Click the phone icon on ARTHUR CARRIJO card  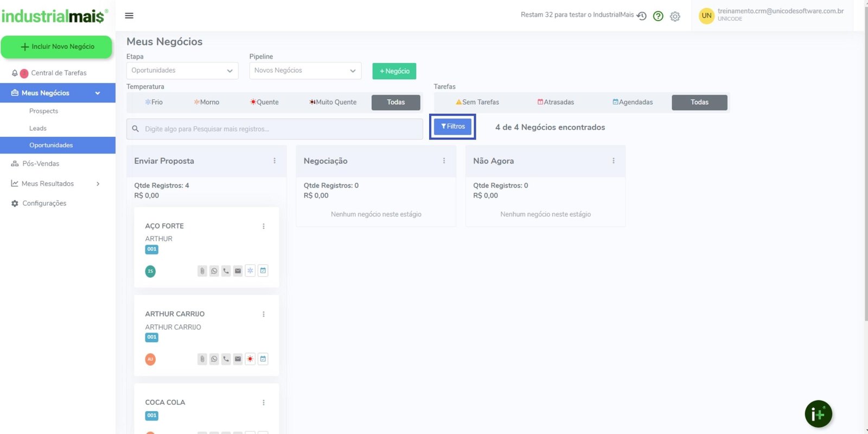click(226, 359)
